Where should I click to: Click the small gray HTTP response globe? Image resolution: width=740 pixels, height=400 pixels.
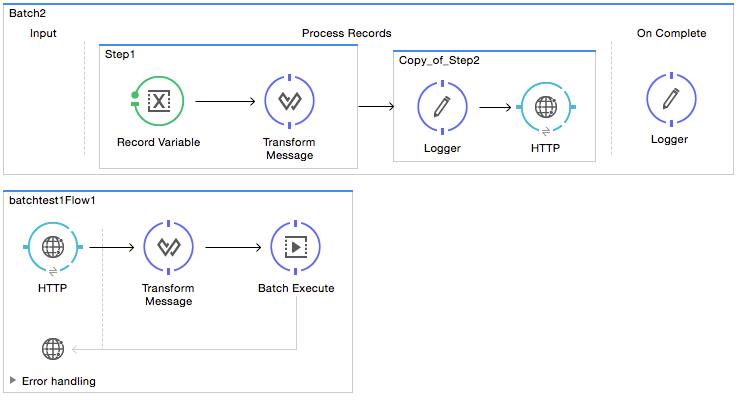click(52, 349)
